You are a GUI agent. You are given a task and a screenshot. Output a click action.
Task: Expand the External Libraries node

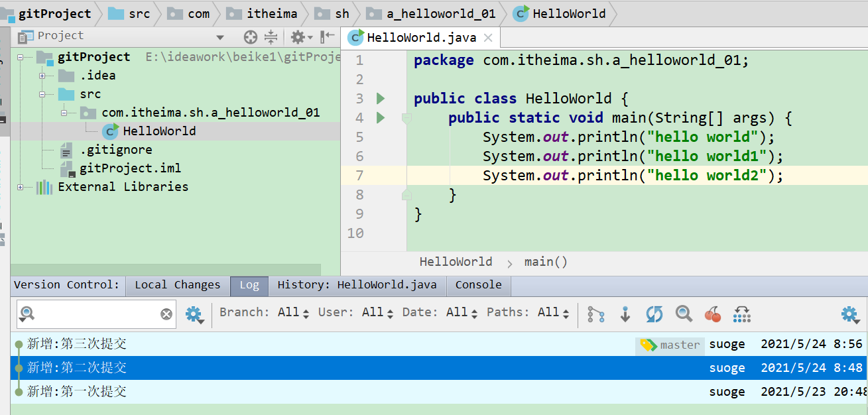coord(21,187)
